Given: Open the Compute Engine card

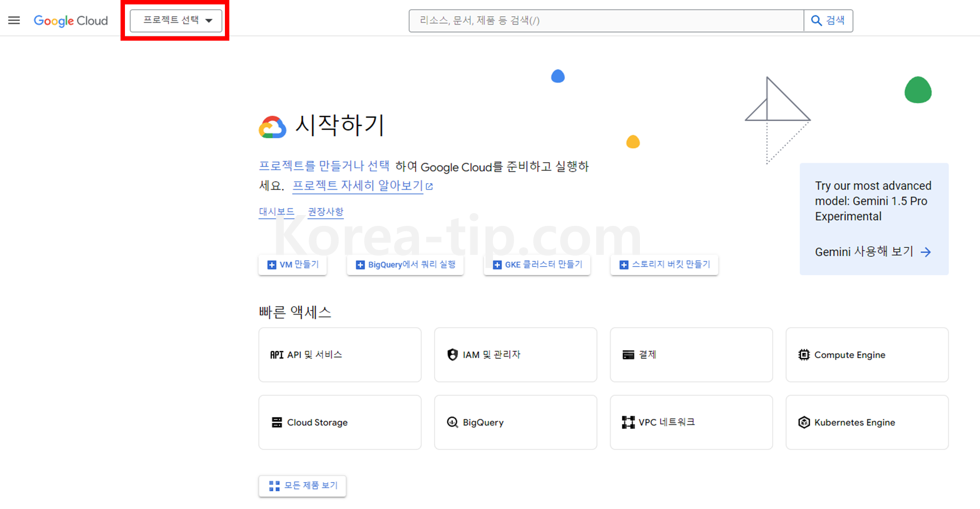Looking at the screenshot, I should [867, 355].
